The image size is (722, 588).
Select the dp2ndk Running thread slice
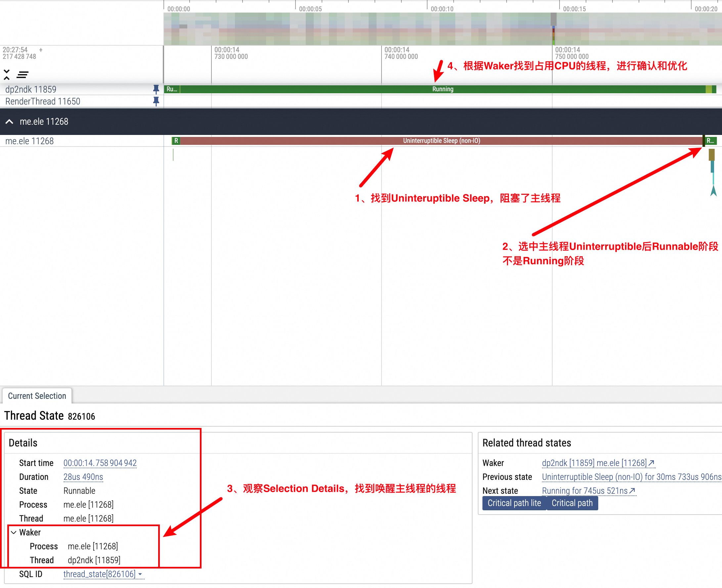tap(442, 89)
